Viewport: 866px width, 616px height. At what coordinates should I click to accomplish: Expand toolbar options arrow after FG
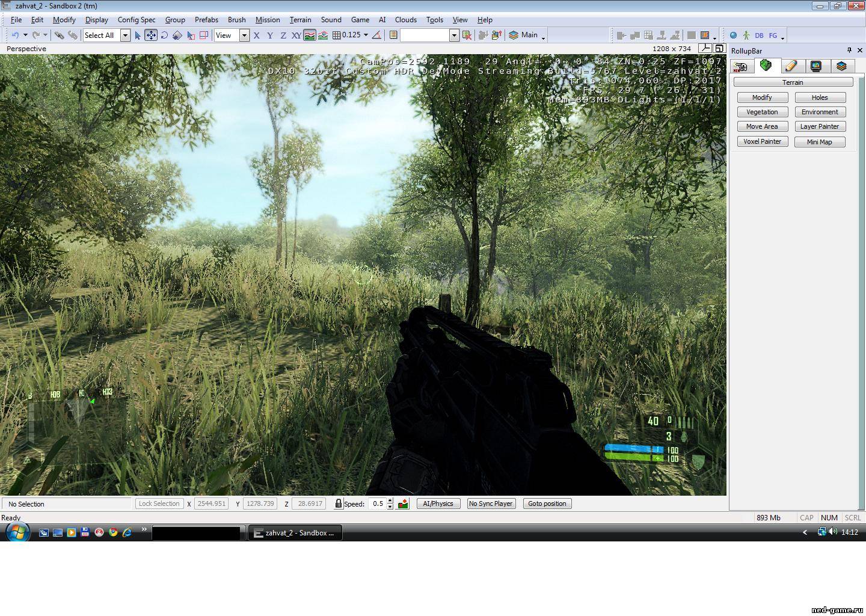pos(782,38)
